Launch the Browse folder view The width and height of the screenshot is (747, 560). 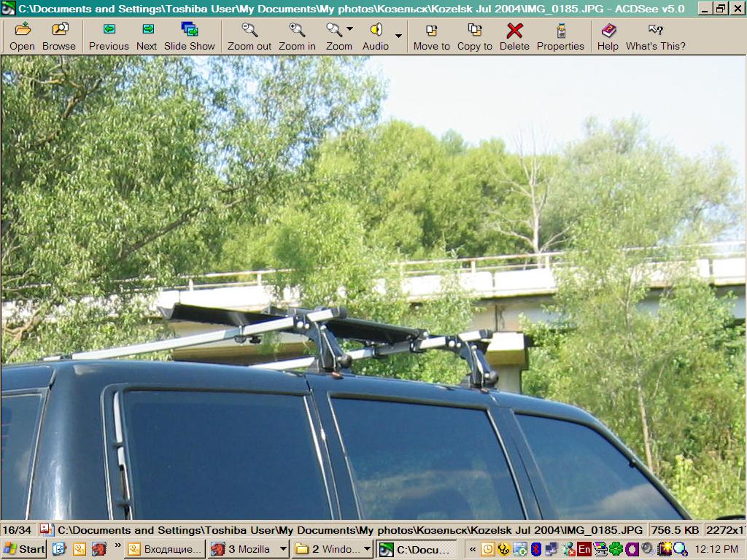pos(59,36)
